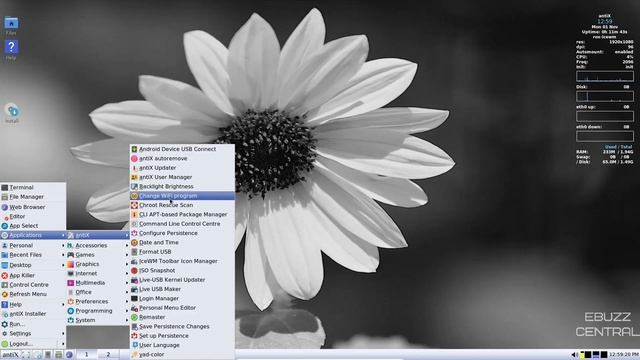Click the taskbar volume speaker icon
The image size is (640, 360).
[575, 355]
